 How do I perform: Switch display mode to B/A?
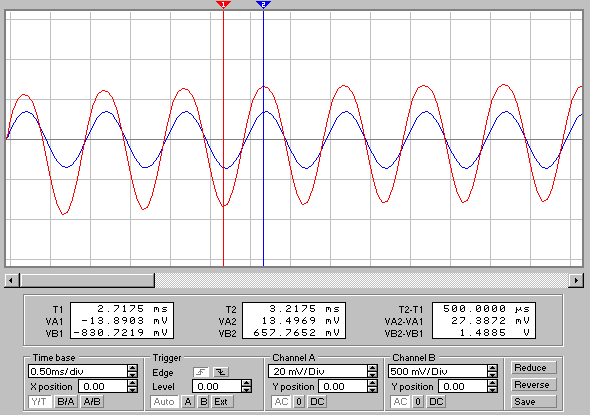[x=66, y=402]
